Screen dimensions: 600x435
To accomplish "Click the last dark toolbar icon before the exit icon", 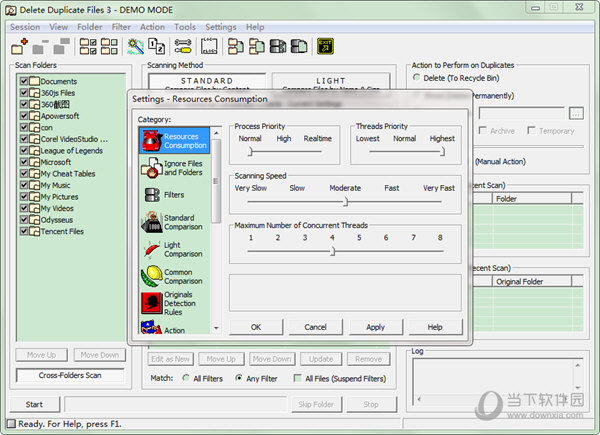I will pos(299,46).
